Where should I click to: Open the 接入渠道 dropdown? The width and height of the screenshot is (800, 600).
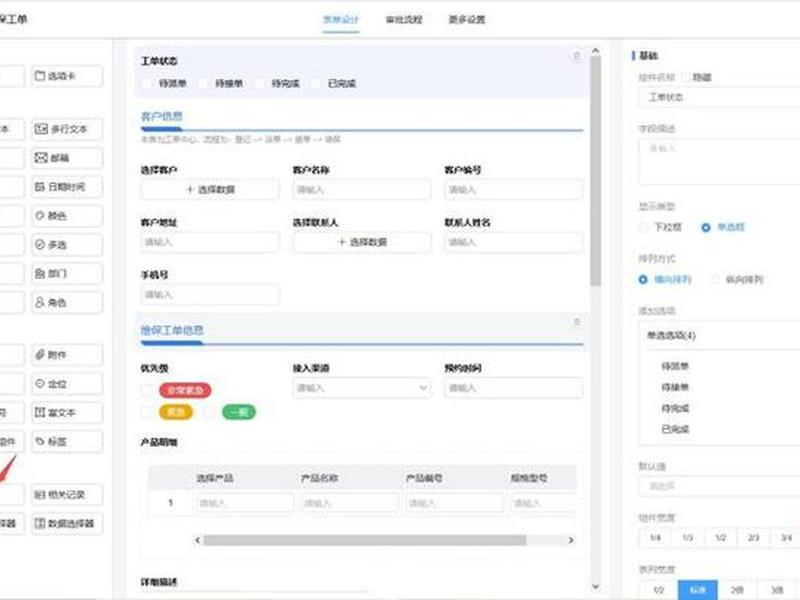362,388
